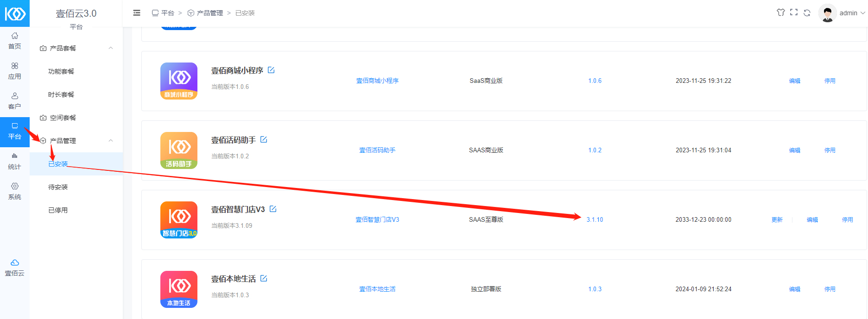This screenshot has width=868, height=319.
Task: Click the 商城小程序 app thumbnail
Action: pos(179,81)
